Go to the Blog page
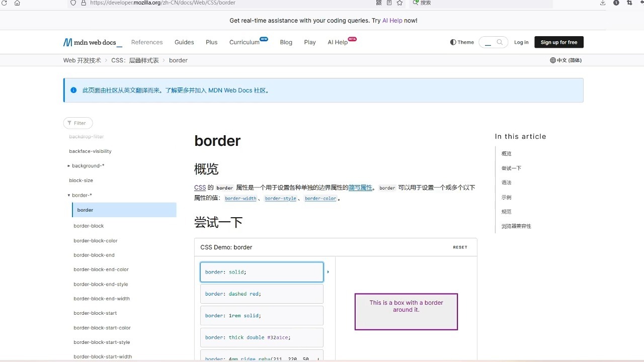The height and width of the screenshot is (362, 644). pos(286,42)
